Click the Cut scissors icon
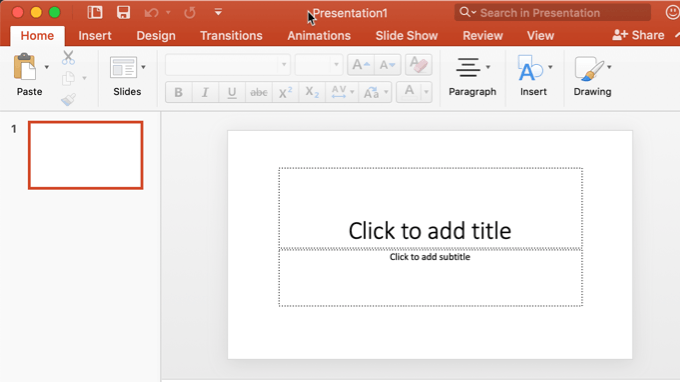 tap(68, 57)
